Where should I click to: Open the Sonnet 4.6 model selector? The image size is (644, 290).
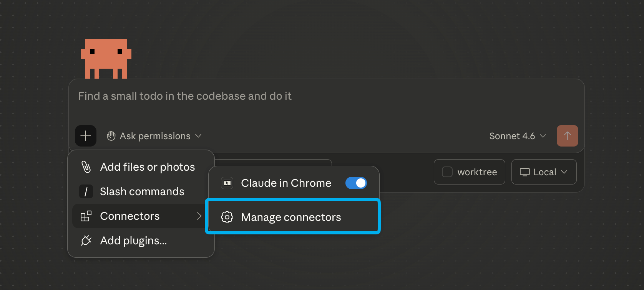click(x=518, y=136)
